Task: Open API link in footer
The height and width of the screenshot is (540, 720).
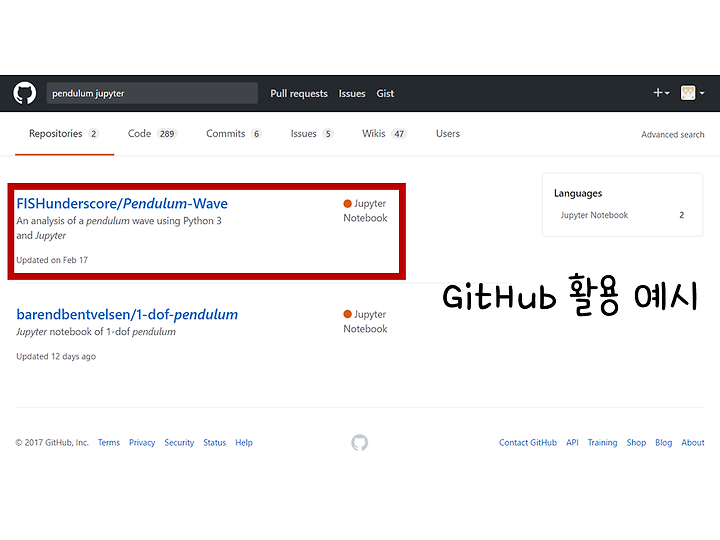Action: click(572, 443)
